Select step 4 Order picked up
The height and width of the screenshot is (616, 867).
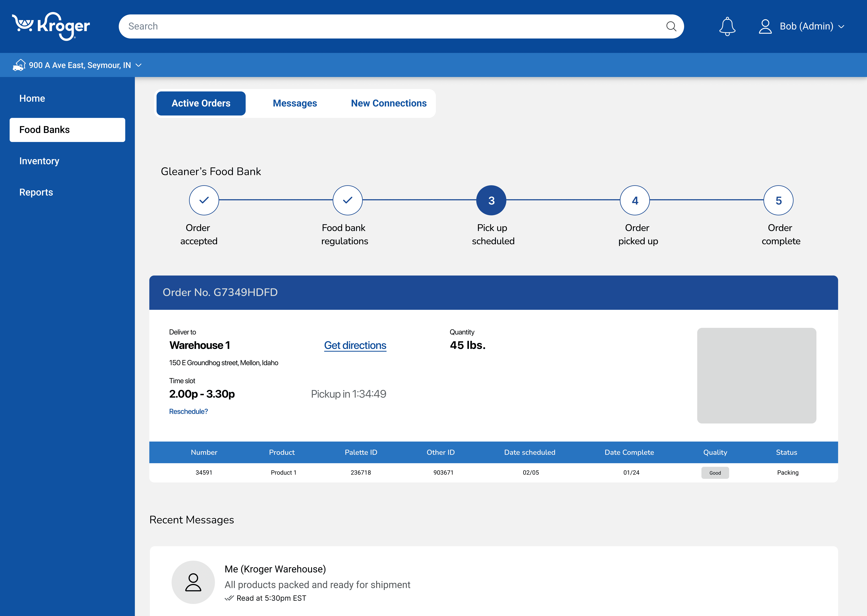[635, 200]
